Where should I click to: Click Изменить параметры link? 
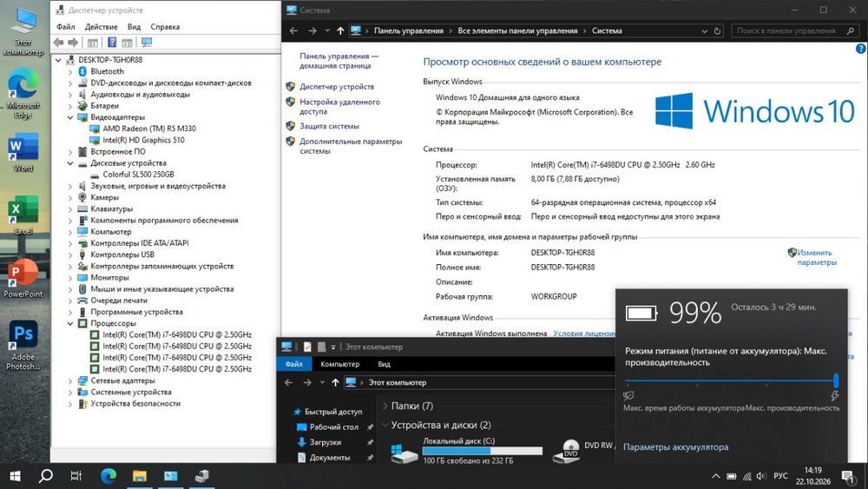817,257
